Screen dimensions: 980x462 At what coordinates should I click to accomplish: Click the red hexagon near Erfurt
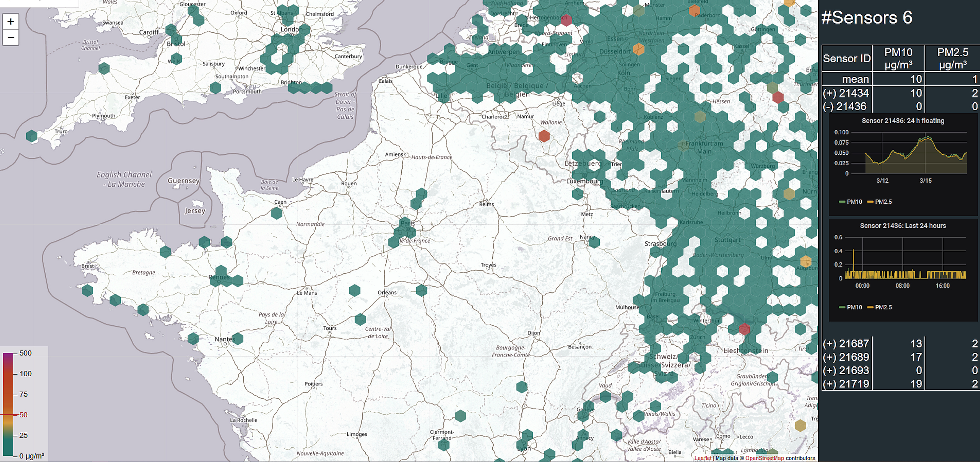click(x=778, y=97)
